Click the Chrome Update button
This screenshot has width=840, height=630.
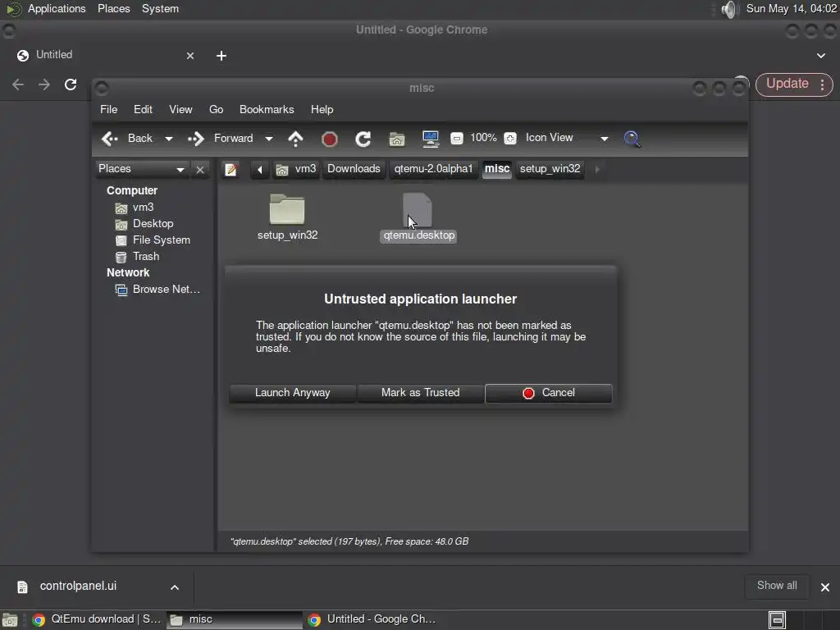click(787, 84)
